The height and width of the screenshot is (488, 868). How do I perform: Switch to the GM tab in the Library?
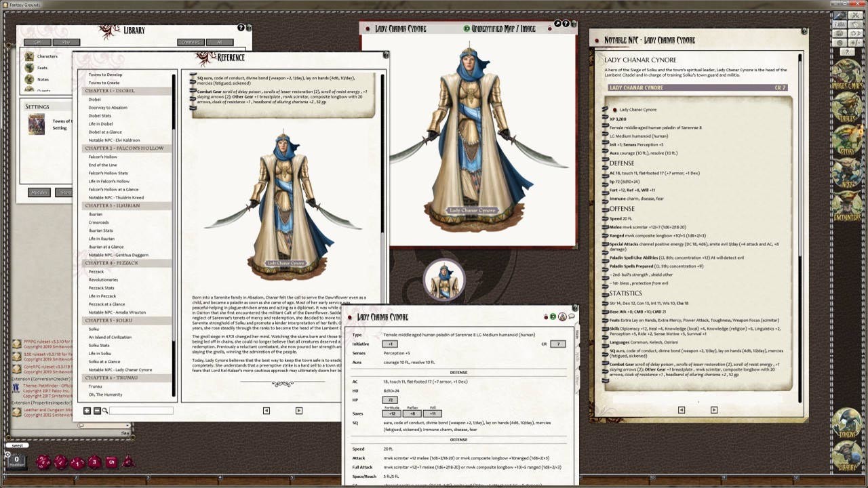coord(37,42)
